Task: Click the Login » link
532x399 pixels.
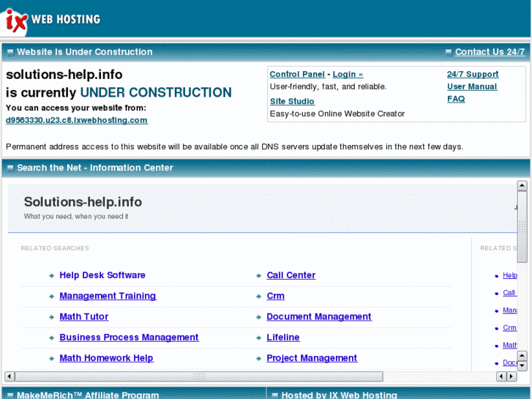Action: (348, 74)
